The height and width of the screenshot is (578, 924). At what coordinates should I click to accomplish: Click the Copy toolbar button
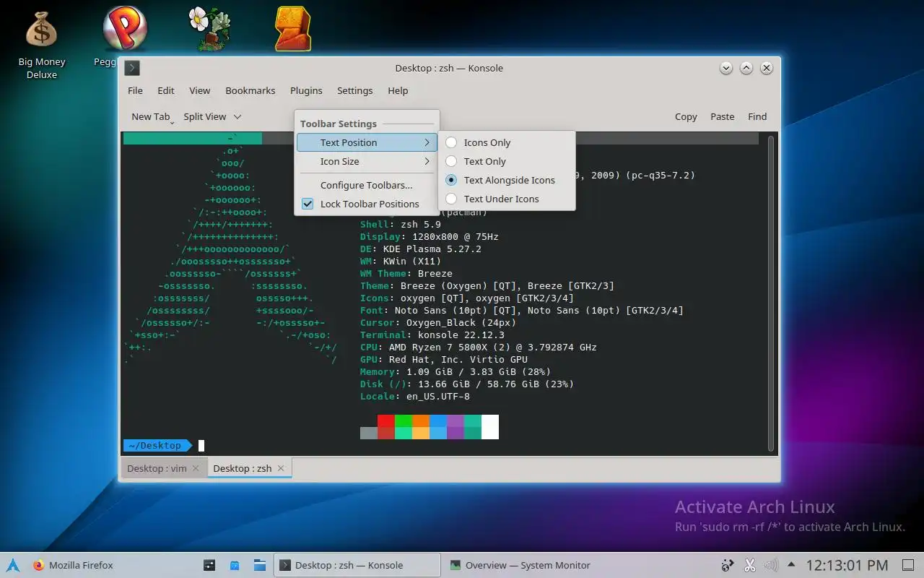[686, 116]
